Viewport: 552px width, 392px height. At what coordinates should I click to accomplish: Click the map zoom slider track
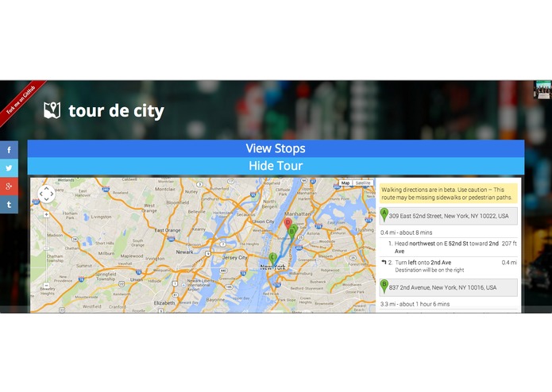coord(46,250)
